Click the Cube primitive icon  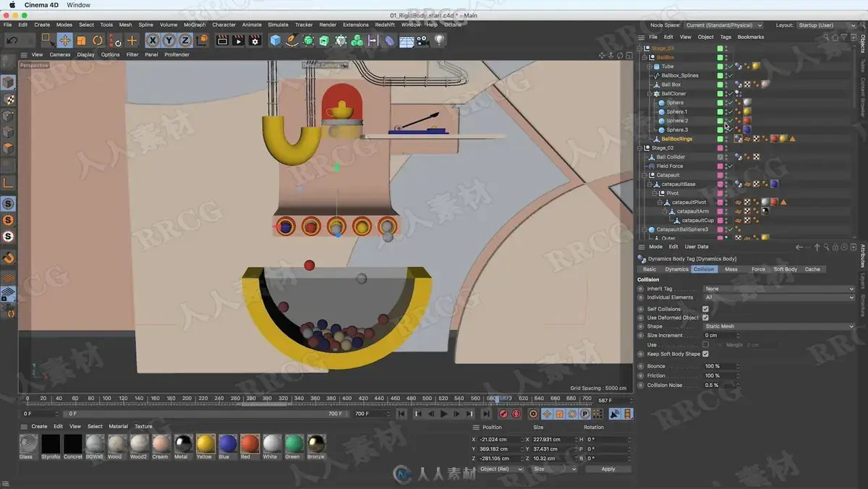pos(276,41)
